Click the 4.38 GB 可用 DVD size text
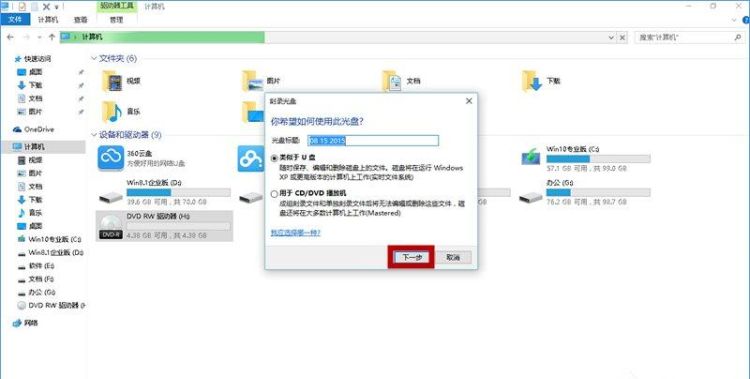Screen dimensions: 750x379 click(x=166, y=235)
